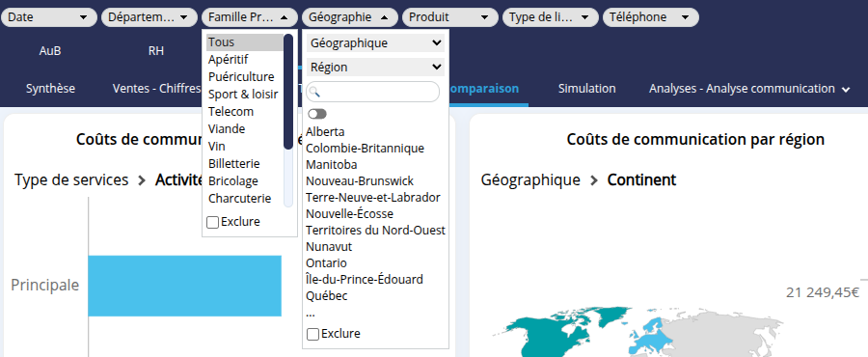Open the Date filter dropdown

(x=47, y=17)
